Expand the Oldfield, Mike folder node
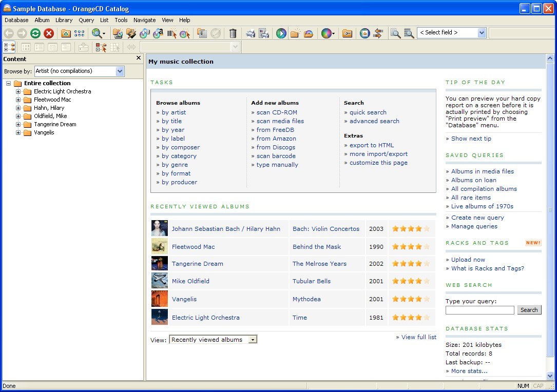Screen dimensions: 557x392 click(18, 116)
